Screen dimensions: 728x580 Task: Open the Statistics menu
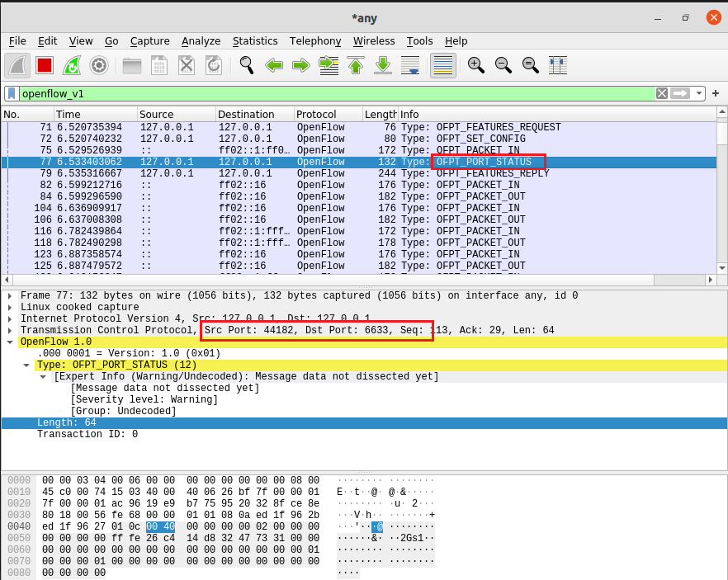[254, 40]
